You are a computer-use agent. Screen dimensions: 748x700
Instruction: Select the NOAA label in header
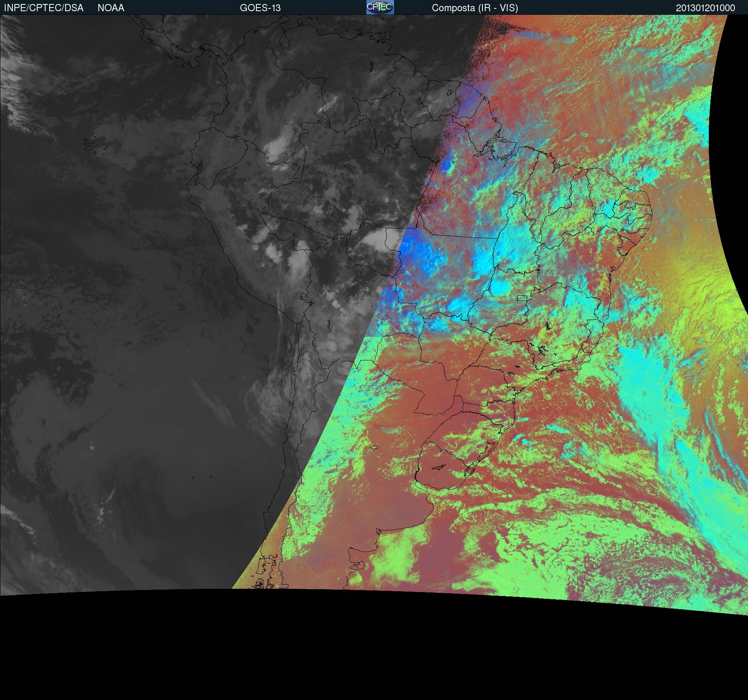(111, 8)
